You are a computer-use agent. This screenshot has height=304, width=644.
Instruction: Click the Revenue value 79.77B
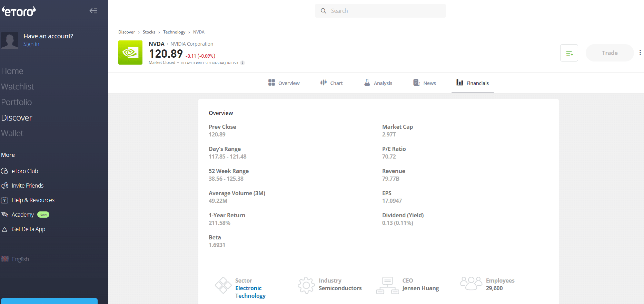point(390,179)
